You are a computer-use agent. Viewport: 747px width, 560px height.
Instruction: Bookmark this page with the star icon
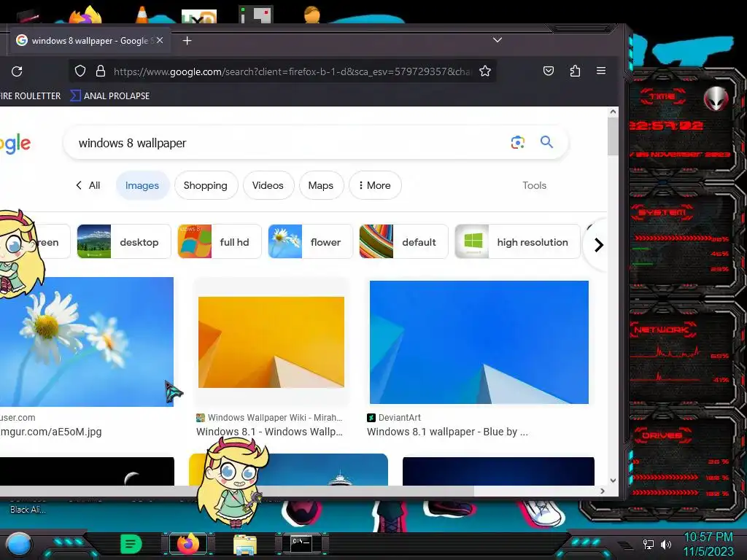click(485, 71)
